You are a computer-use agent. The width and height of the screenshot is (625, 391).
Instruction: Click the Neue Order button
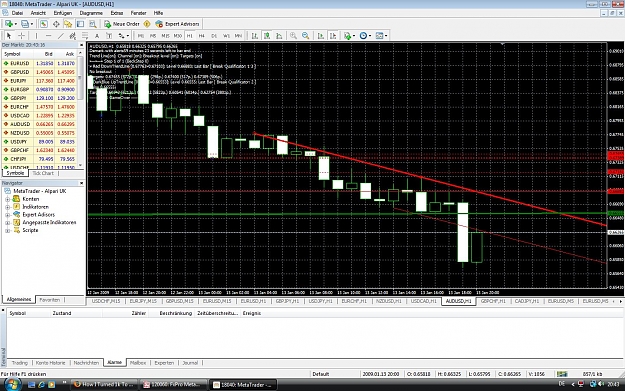click(x=122, y=24)
